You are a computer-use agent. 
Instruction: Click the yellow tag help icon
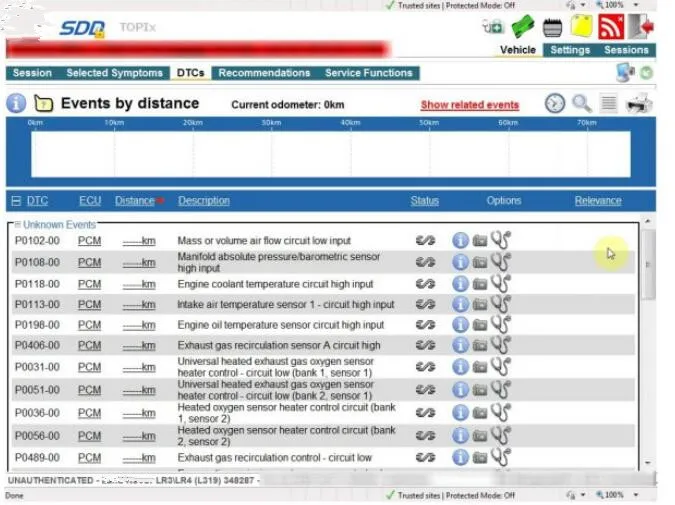pos(43,104)
